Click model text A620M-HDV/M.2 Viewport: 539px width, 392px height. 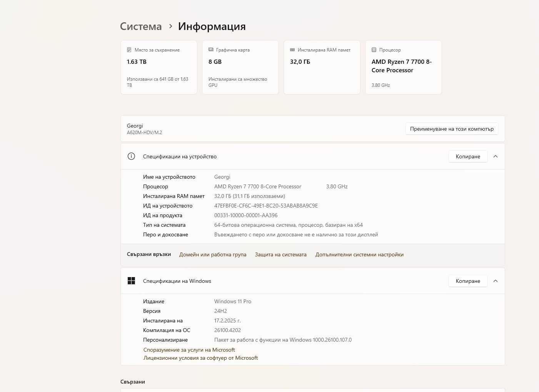(x=144, y=133)
